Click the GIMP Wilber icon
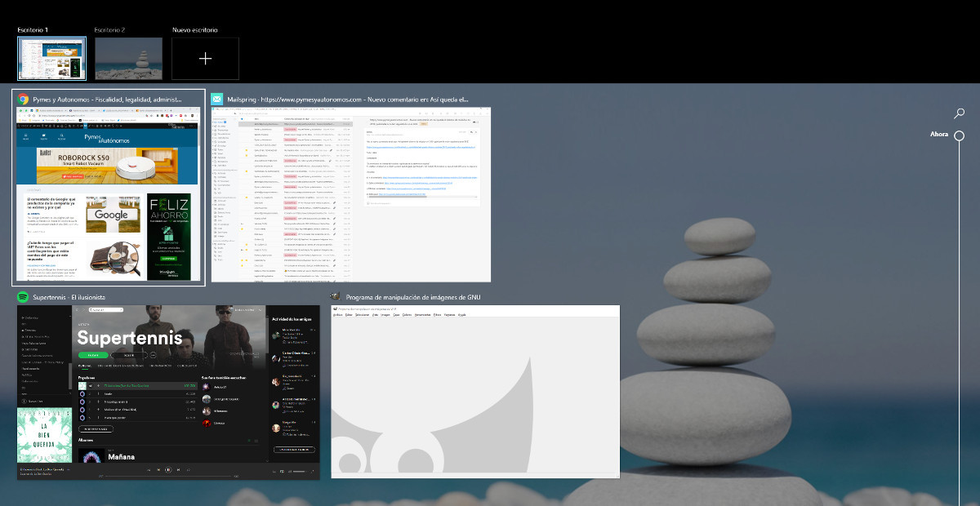980x506 pixels. coord(334,297)
